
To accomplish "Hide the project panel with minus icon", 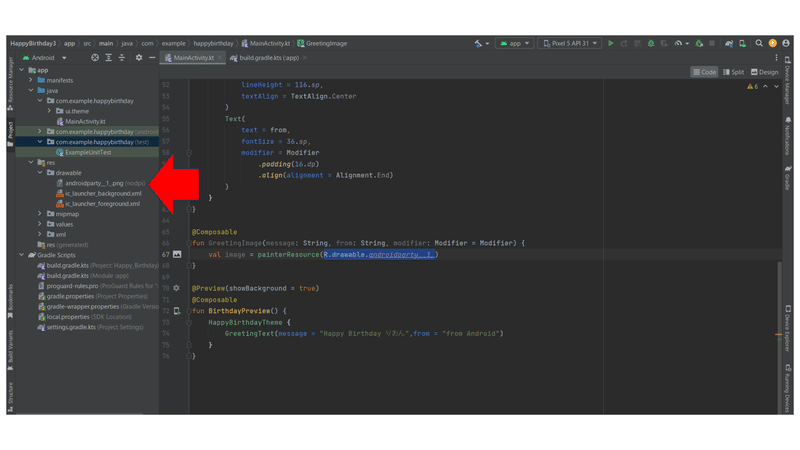I will click(x=152, y=58).
